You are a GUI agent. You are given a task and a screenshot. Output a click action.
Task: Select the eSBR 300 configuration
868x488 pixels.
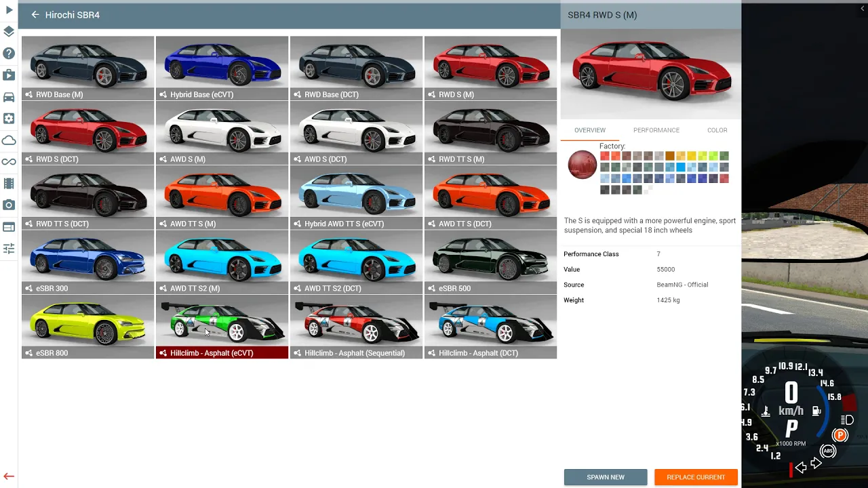87,262
